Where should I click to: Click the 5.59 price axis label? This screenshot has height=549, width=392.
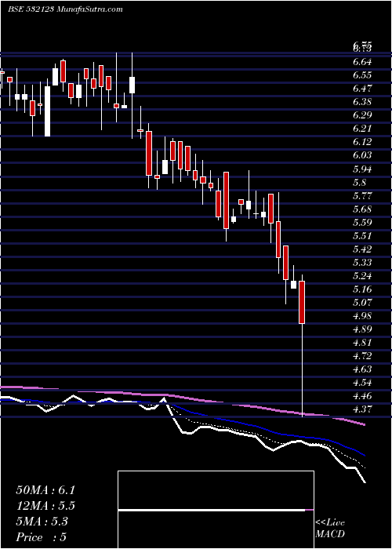click(x=362, y=222)
